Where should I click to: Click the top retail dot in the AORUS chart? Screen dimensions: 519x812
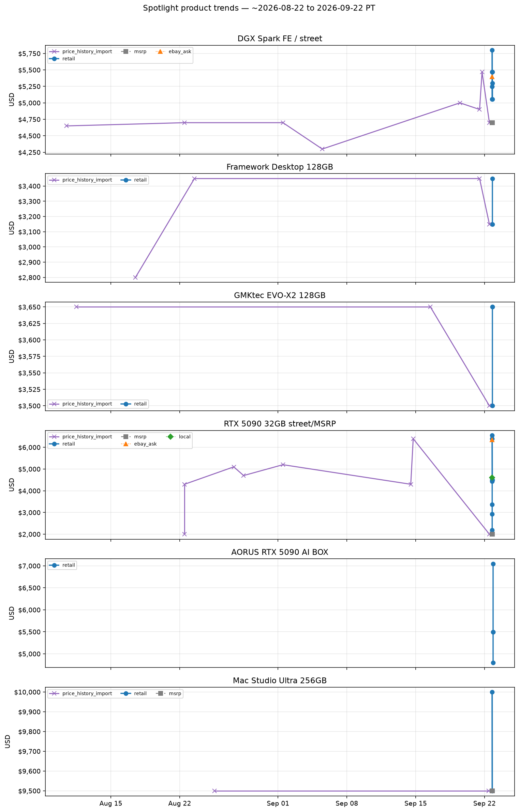493,564
